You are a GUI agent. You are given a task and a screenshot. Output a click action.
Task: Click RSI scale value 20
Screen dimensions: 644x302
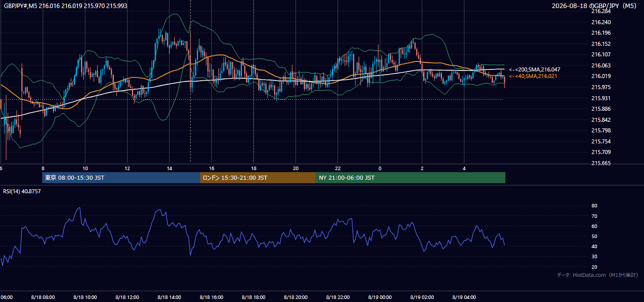(x=594, y=267)
